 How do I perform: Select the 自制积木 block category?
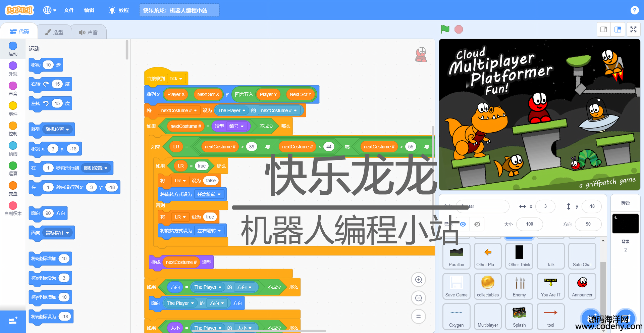(13, 208)
